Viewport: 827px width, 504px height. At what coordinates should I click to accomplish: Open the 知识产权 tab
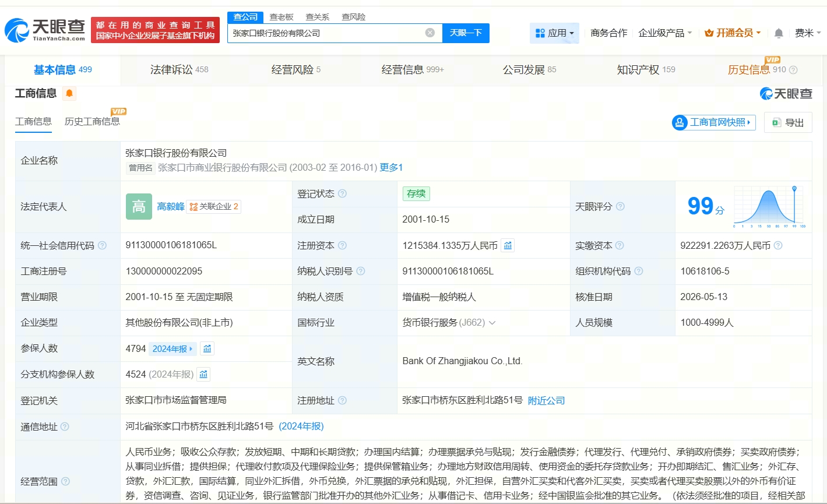[x=646, y=70]
